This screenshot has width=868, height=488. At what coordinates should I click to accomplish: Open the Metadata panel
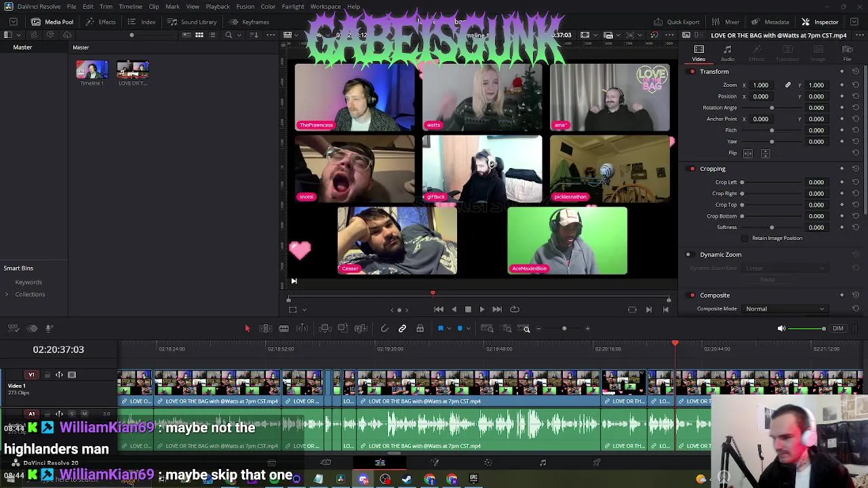(770, 22)
